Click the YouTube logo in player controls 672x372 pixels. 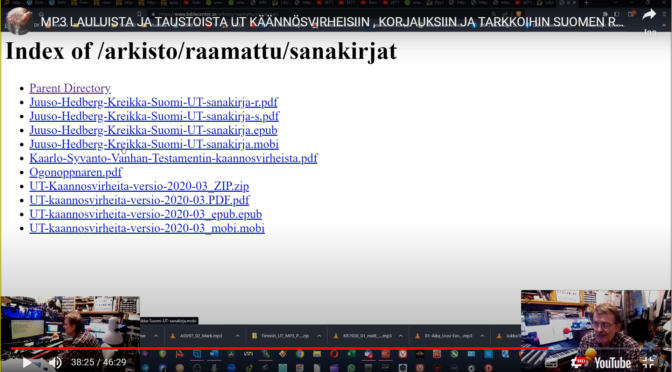tap(612, 363)
